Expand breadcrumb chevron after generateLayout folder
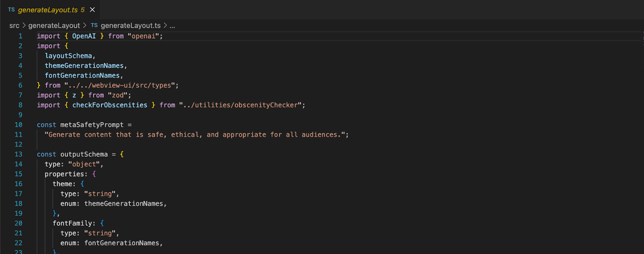The height and width of the screenshot is (254, 644). (85, 25)
